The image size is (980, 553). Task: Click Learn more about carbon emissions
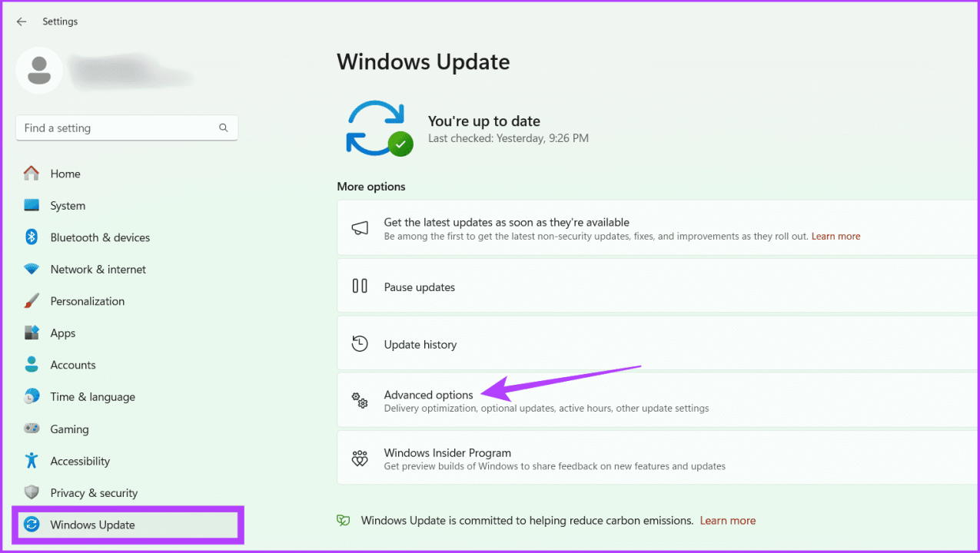point(727,520)
